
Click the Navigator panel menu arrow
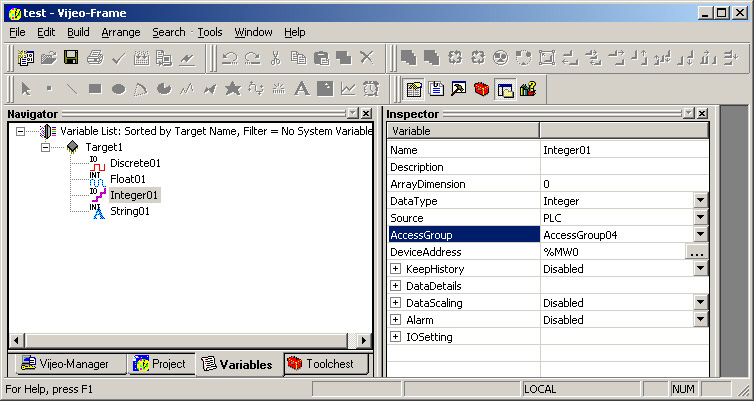coord(353,113)
